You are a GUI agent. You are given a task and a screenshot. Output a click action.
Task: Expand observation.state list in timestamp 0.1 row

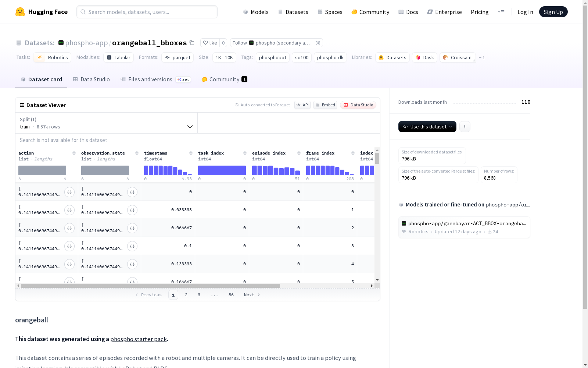(x=132, y=246)
